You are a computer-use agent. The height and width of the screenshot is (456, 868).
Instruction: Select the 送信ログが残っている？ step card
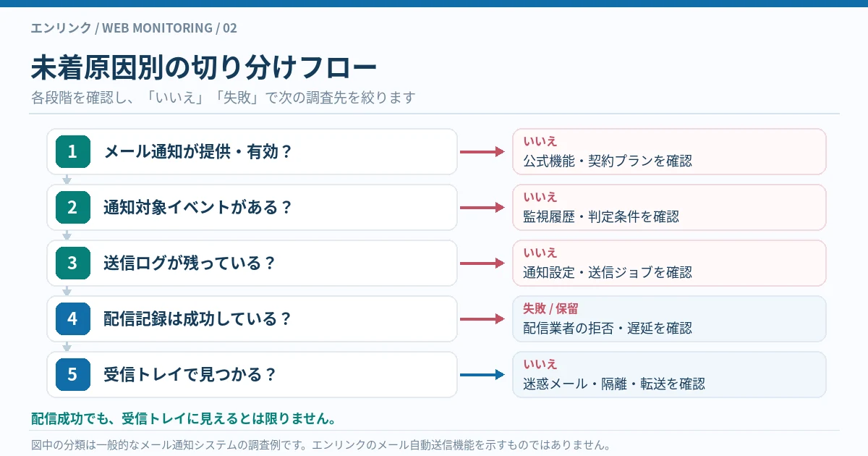click(x=252, y=263)
